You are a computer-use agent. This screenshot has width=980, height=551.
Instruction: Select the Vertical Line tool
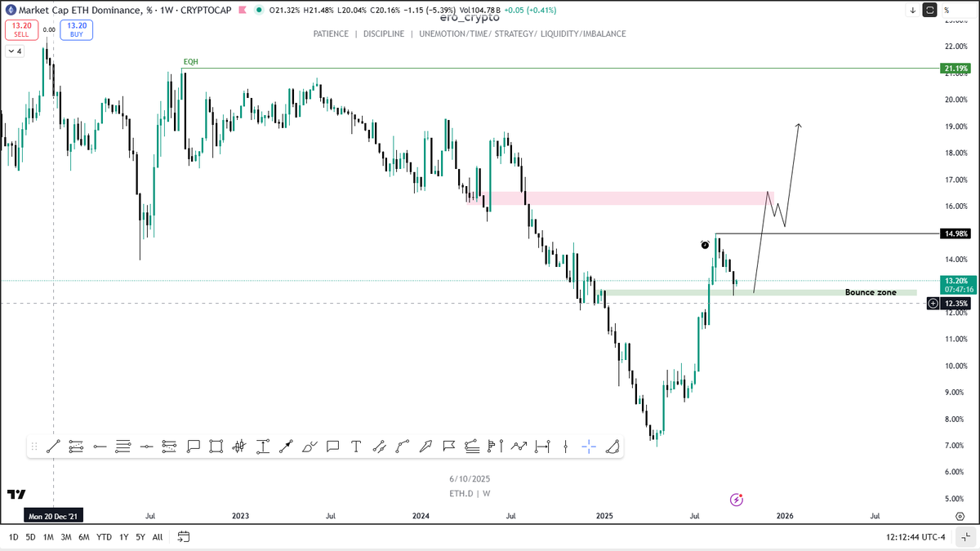pos(565,447)
